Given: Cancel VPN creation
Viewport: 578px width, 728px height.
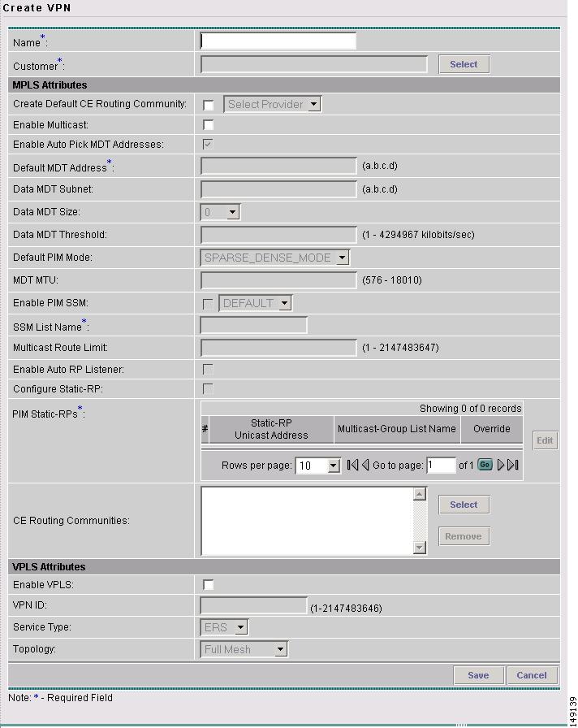Looking at the screenshot, I should coord(532,675).
